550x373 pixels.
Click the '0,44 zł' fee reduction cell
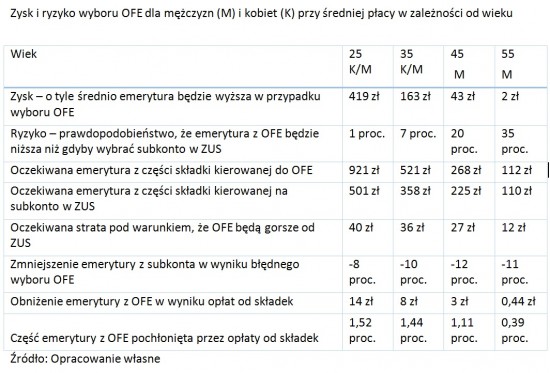pyautogui.click(x=518, y=301)
